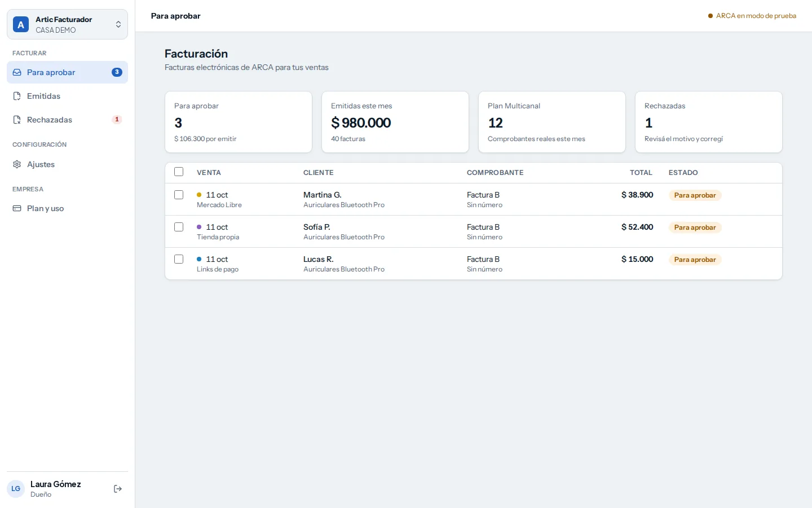Click the ARCA en modo de prueba notice
Screen dimensions: 812x508
[x=752, y=16]
